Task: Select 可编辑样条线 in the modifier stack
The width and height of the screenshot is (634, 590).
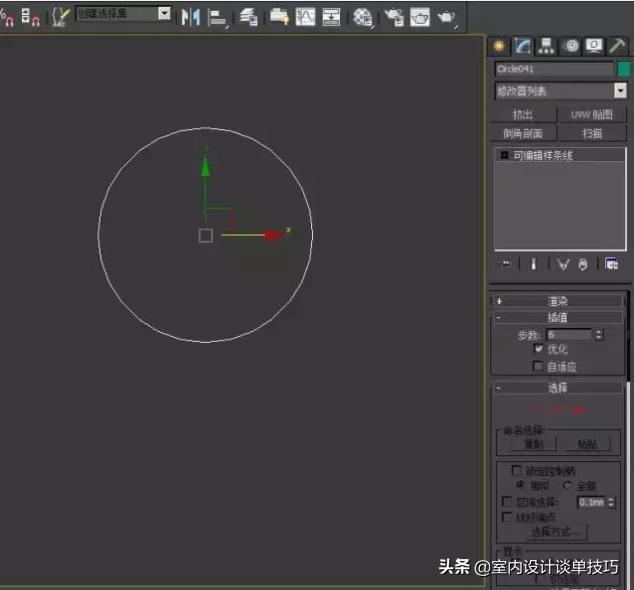Action: (560, 156)
